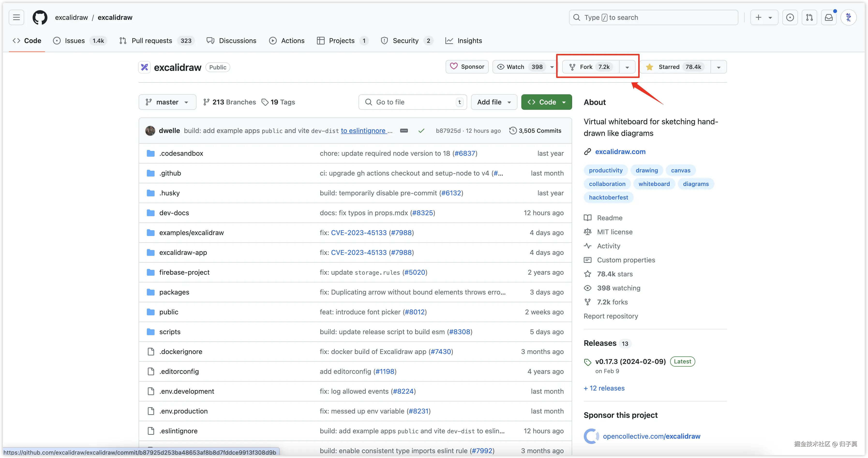Open pull requests icon in header

click(x=809, y=17)
